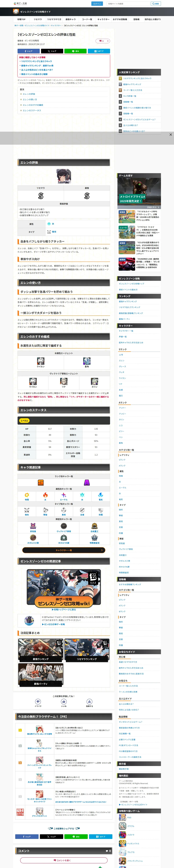Open ranking item キャラ評価一覧
The image size is (174, 868).
point(130,96)
